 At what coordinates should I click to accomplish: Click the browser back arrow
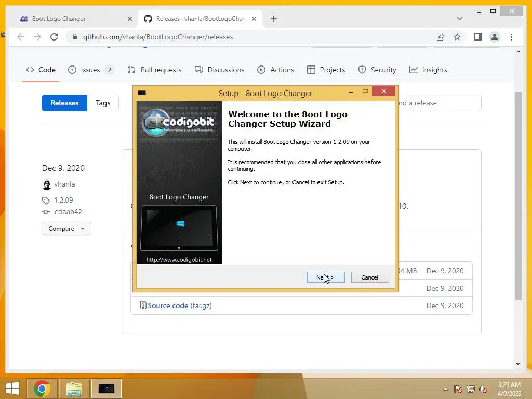[21, 37]
